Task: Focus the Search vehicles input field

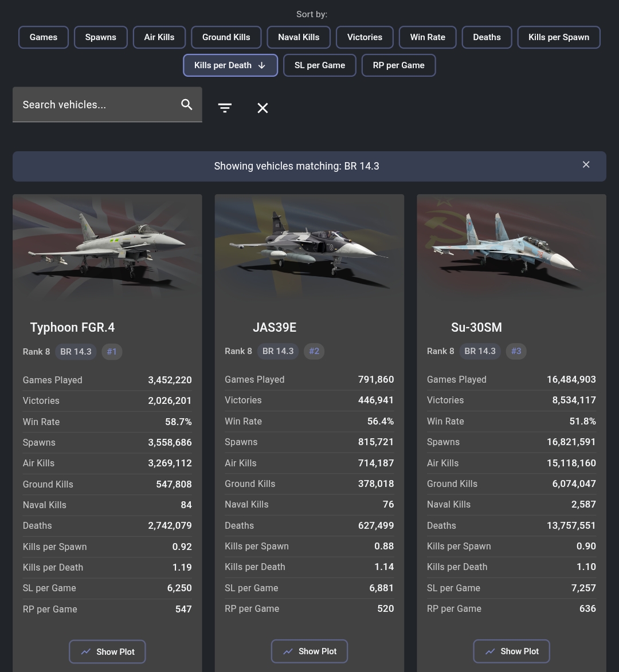Action: pos(97,105)
